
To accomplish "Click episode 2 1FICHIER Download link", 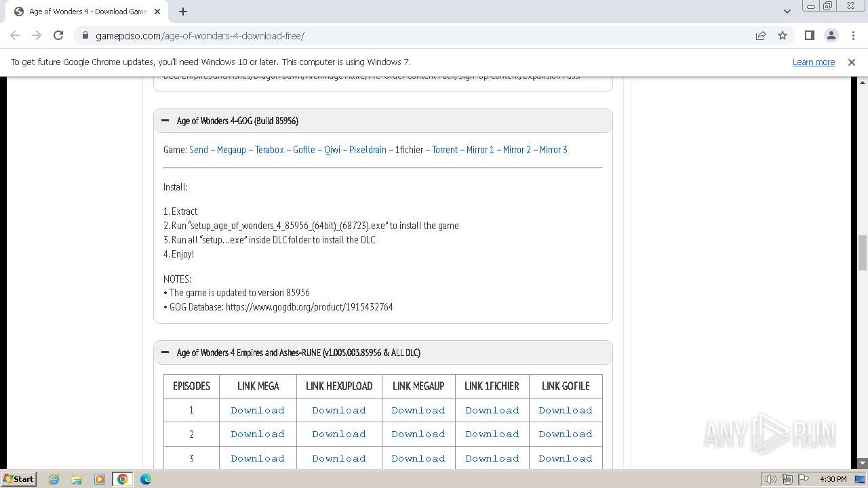I will click(x=492, y=434).
